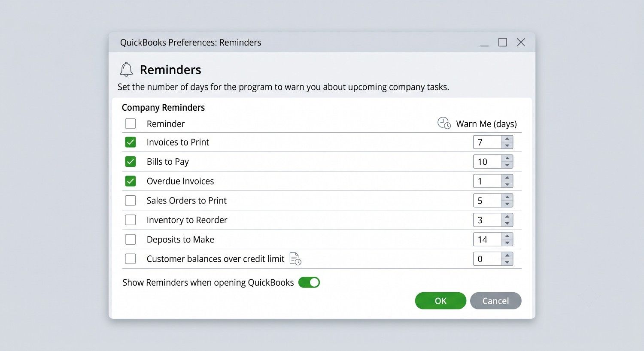This screenshot has width=644, height=351.
Task: Click the OK button
Action: point(440,301)
